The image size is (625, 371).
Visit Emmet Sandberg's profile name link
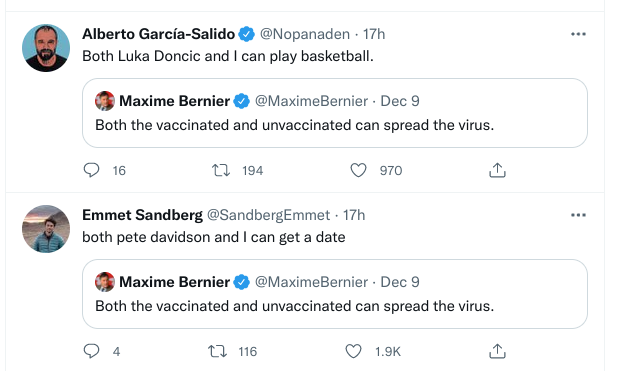coord(142,215)
